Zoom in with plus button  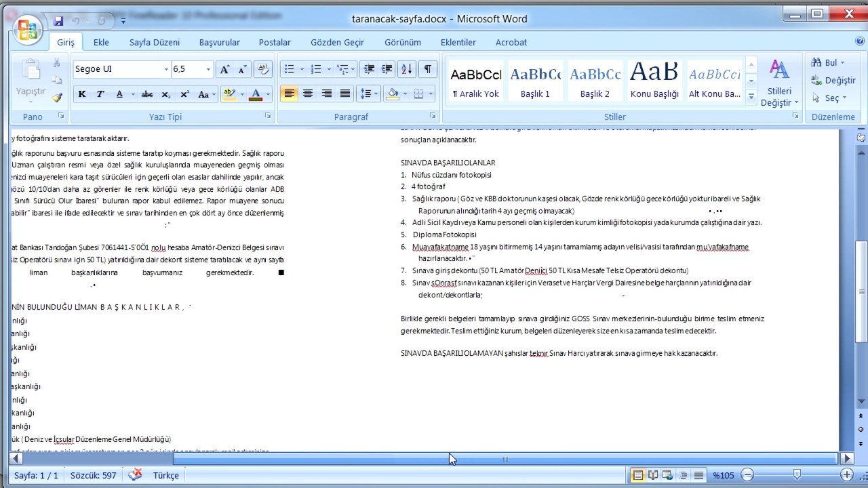click(847, 475)
